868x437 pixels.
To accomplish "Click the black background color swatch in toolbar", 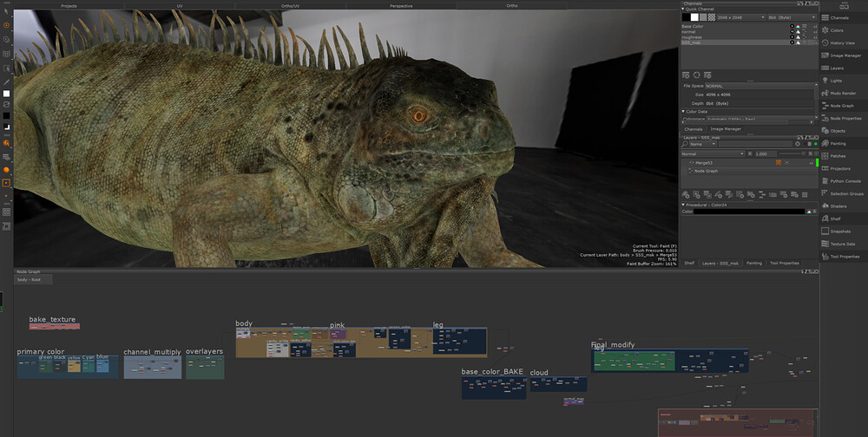I will click(7, 115).
